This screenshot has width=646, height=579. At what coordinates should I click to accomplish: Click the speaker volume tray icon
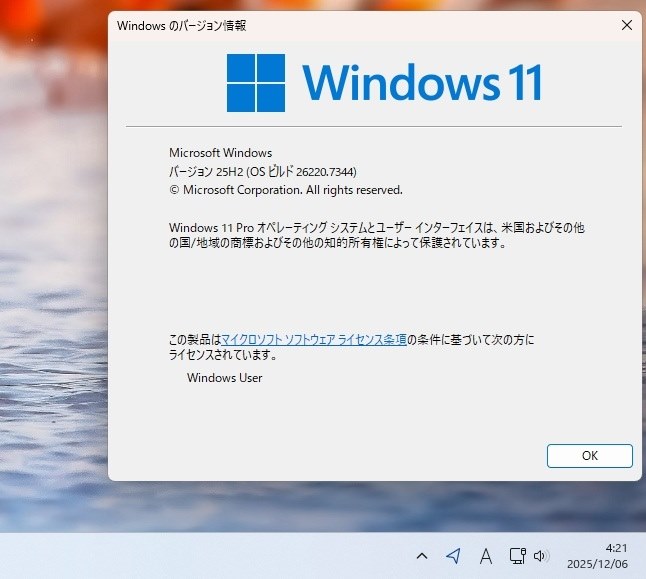pyautogui.click(x=540, y=556)
